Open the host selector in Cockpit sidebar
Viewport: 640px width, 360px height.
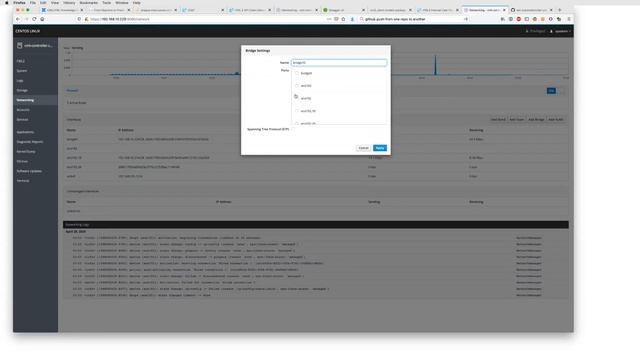click(35, 46)
